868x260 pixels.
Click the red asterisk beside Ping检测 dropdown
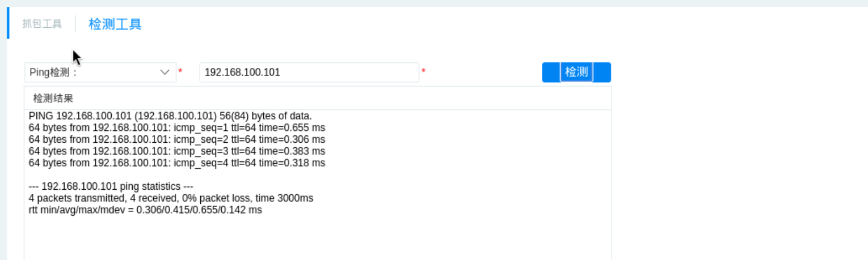tap(180, 71)
